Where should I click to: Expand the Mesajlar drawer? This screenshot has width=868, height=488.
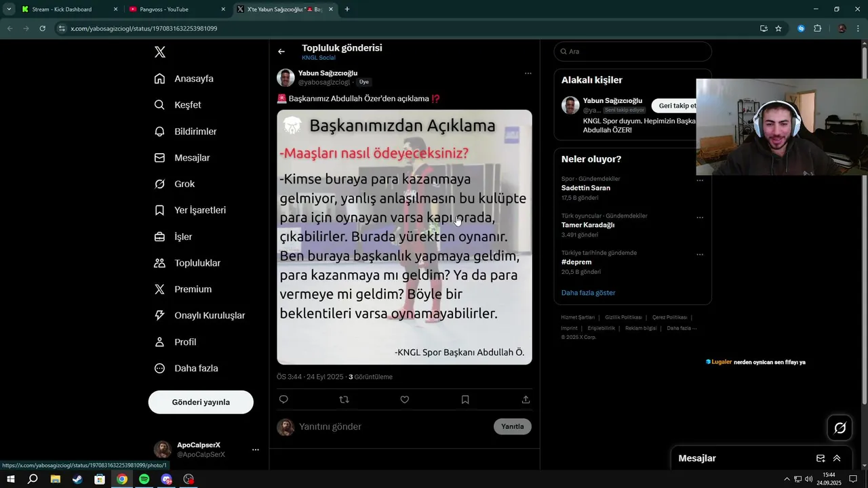837,458
